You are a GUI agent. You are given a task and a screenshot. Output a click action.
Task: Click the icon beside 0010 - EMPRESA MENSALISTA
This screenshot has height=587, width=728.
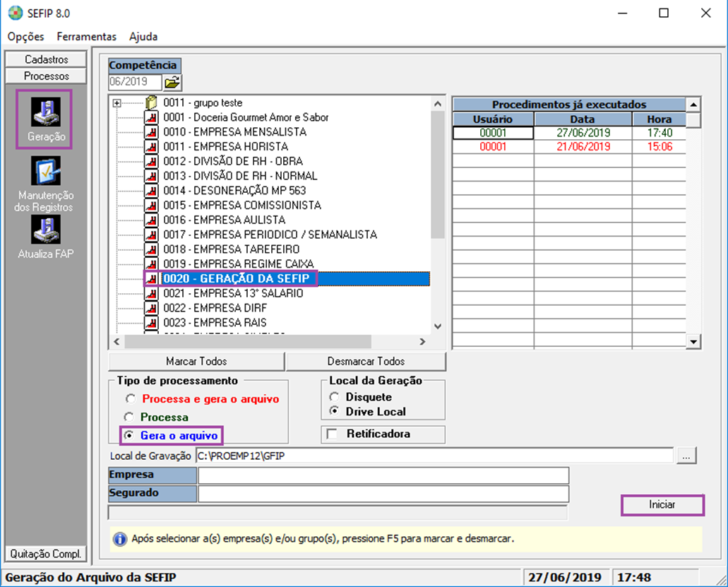point(152,132)
